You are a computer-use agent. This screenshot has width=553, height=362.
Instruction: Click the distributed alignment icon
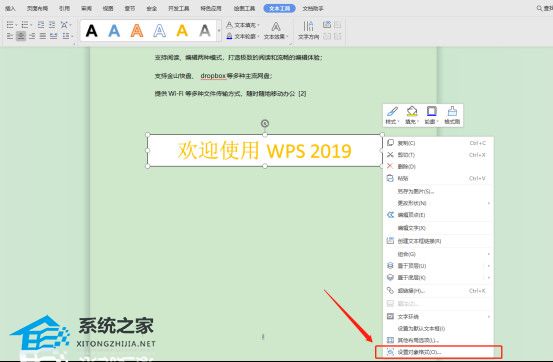54,36
